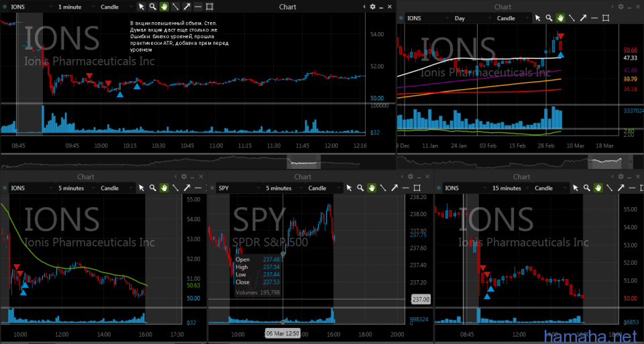Select the line drawing tool in SPY chart

[383, 188]
